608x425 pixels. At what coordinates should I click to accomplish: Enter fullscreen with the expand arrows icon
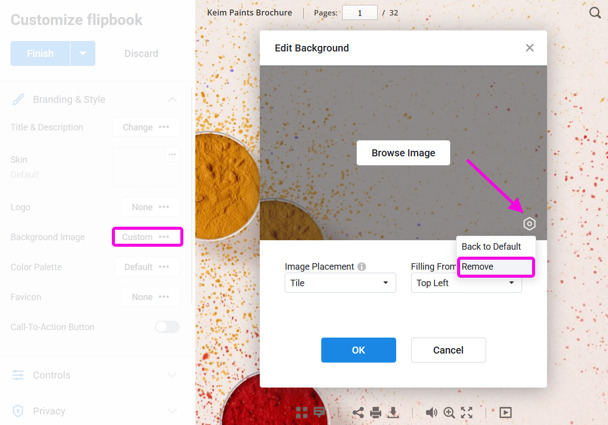466,413
